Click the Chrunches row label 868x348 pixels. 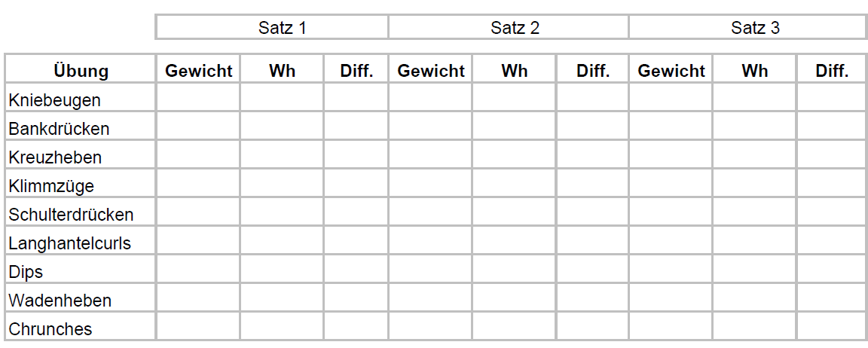click(50, 328)
